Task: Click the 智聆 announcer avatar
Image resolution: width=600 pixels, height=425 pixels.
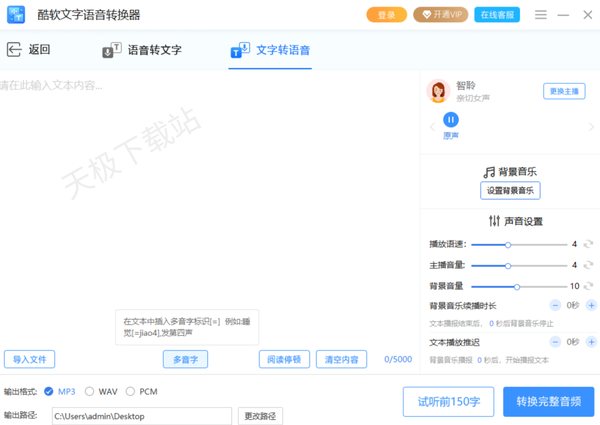Action: point(438,92)
